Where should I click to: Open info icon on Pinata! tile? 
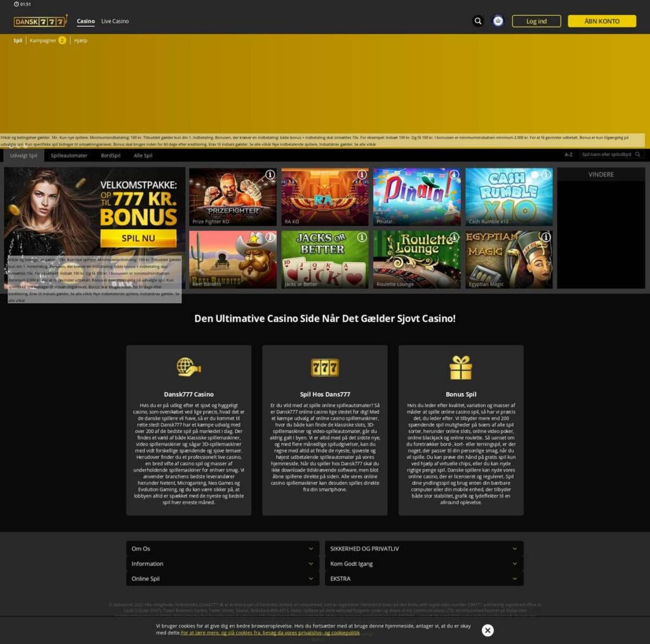[454, 174]
